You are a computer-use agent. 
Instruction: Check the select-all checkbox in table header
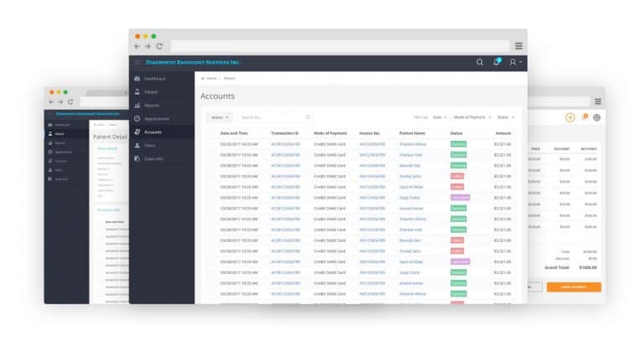(x=212, y=133)
